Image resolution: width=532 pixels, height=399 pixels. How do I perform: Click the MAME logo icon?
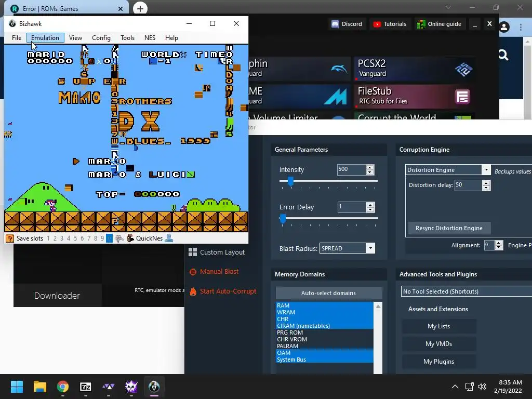tap(335, 96)
